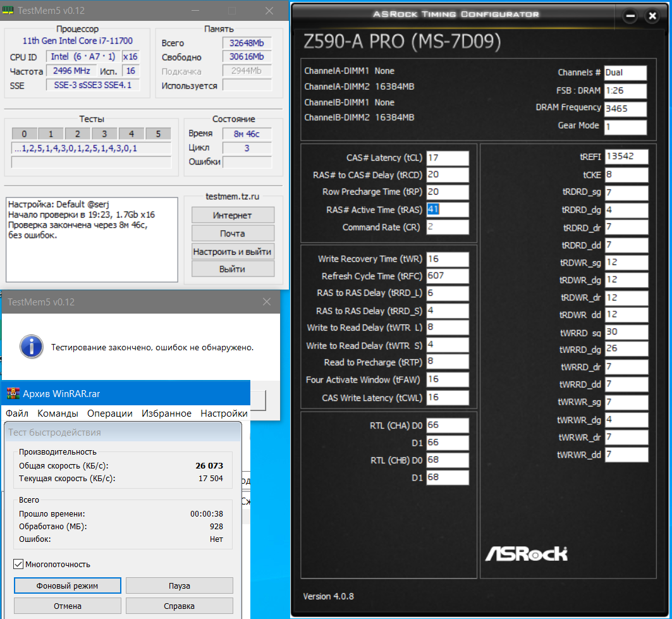The height and width of the screenshot is (619, 672).
Task: Click the RTL (CHB) D0 field
Action: pyautogui.click(x=448, y=460)
